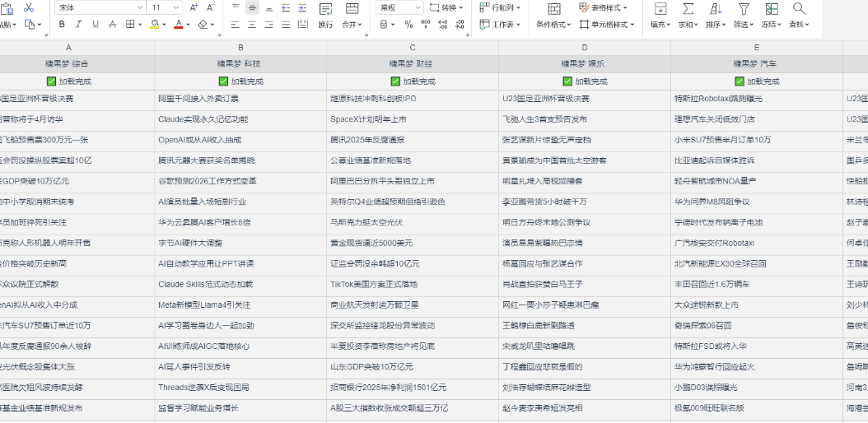Select column C header

click(413, 48)
